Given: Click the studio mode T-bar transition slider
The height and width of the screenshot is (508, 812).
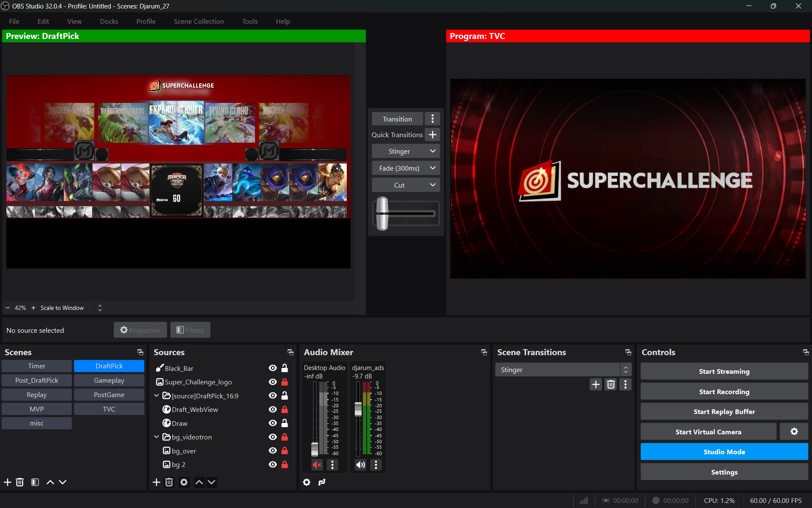Looking at the screenshot, I should [382, 213].
